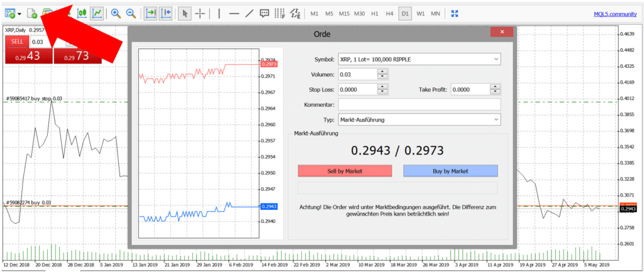Switch to the H4 timeframe

point(390,13)
